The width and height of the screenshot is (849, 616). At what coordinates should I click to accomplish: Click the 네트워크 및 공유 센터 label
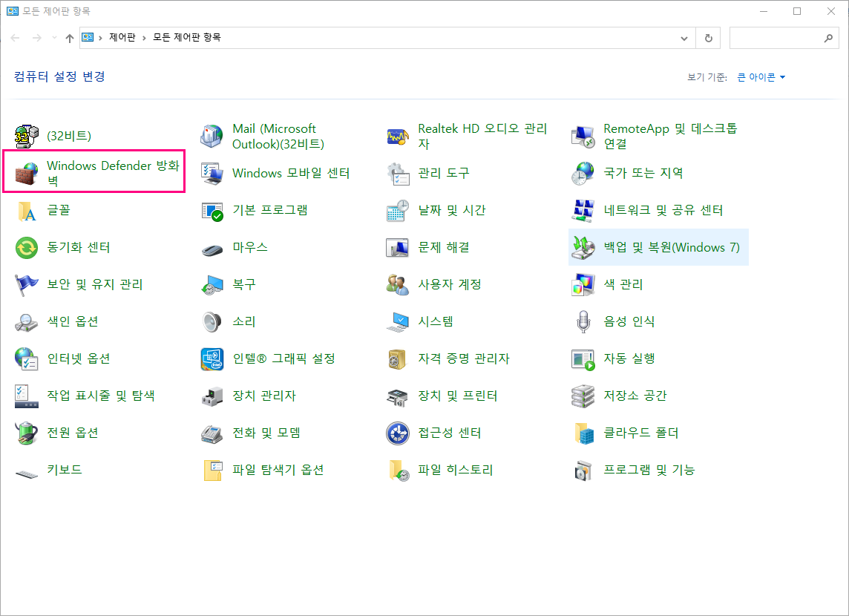coord(663,210)
